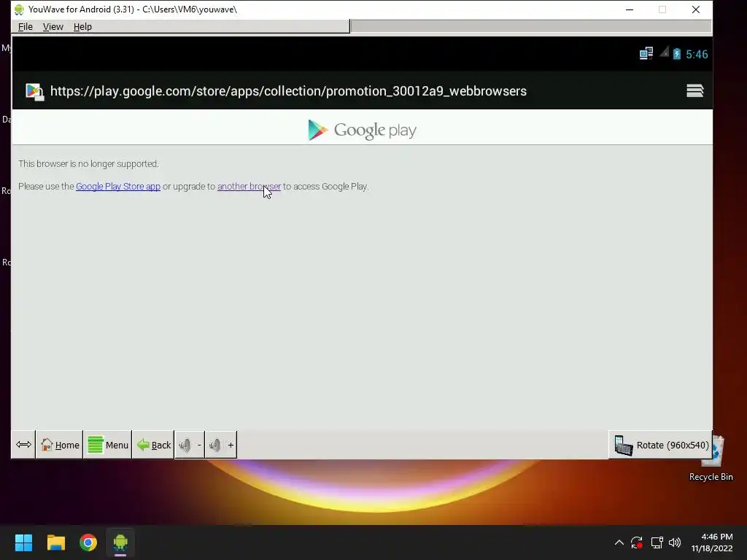Click the Google Play logo
Screen dimensions: 747x560
(x=362, y=130)
